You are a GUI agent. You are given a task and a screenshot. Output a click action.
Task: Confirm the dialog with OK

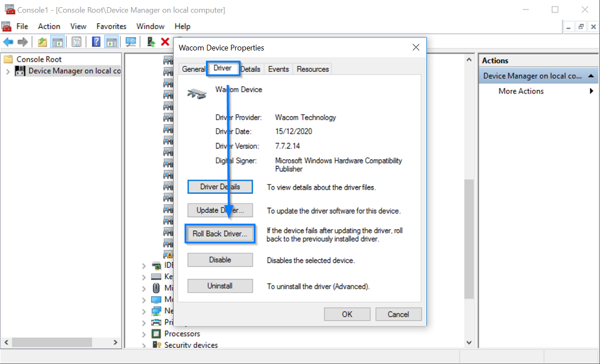(347, 314)
